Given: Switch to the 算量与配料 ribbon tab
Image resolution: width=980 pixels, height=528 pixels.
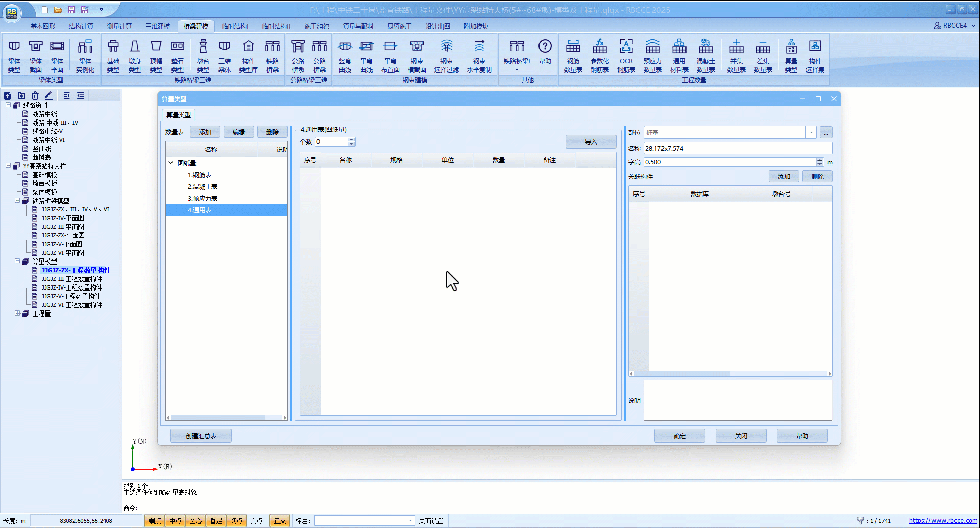Looking at the screenshot, I should point(358,26).
